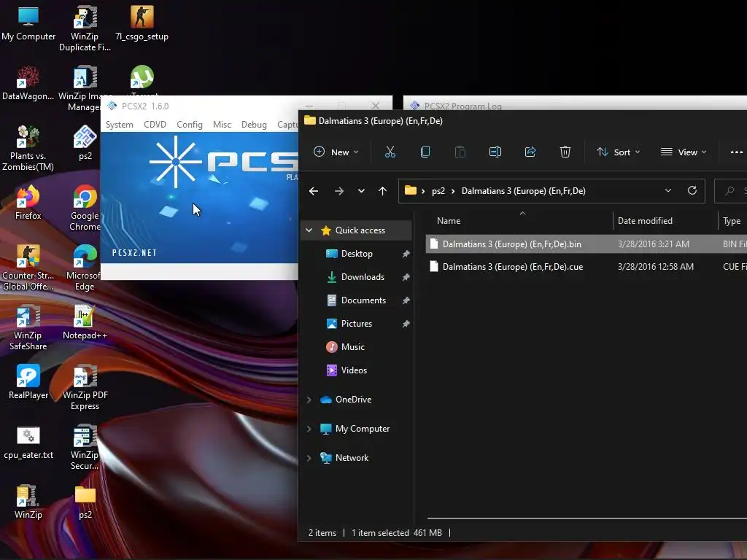
Task: Open the New item dropdown
Action: [x=336, y=152]
